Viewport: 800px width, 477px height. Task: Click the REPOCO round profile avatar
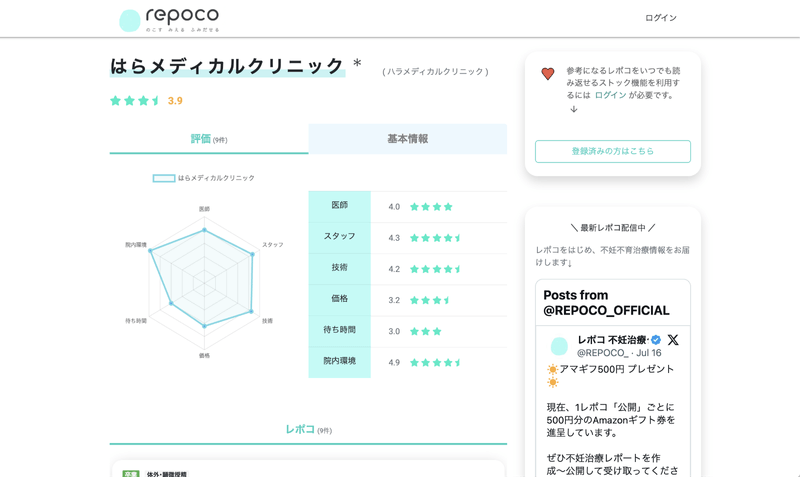559,346
